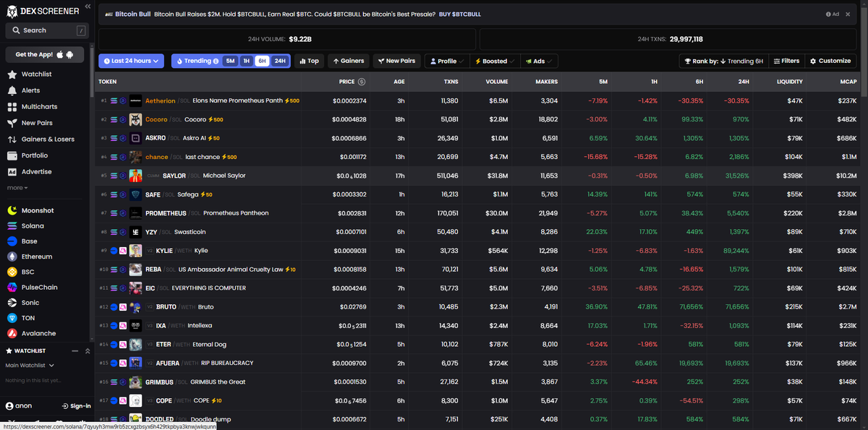Image resolution: width=868 pixels, height=430 pixels.
Task: Click the Sign-in link
Action: click(x=77, y=406)
